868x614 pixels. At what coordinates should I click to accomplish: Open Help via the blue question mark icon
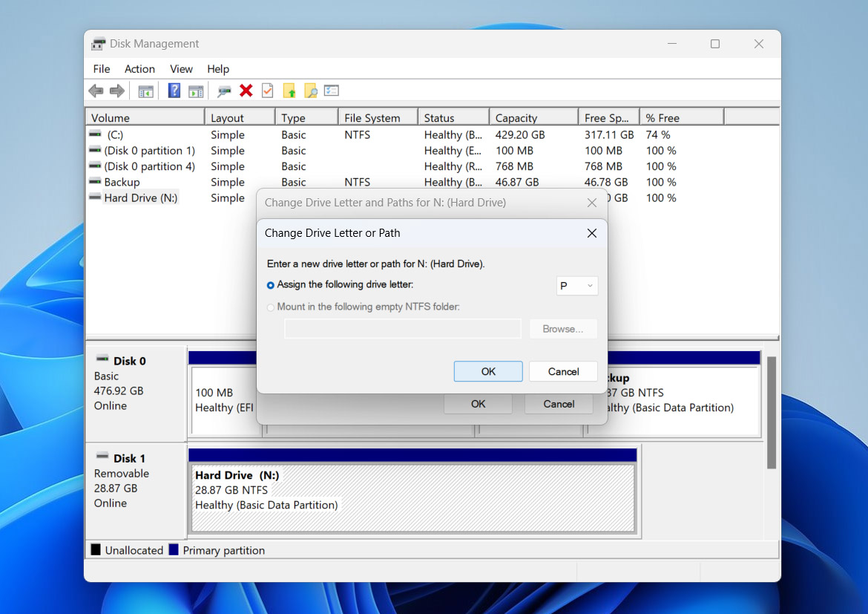point(174,91)
